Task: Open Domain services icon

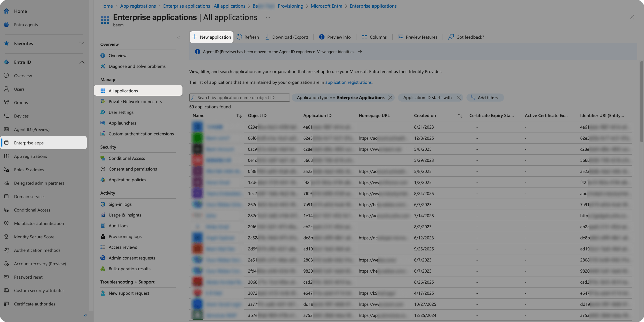Action: pos(6,197)
